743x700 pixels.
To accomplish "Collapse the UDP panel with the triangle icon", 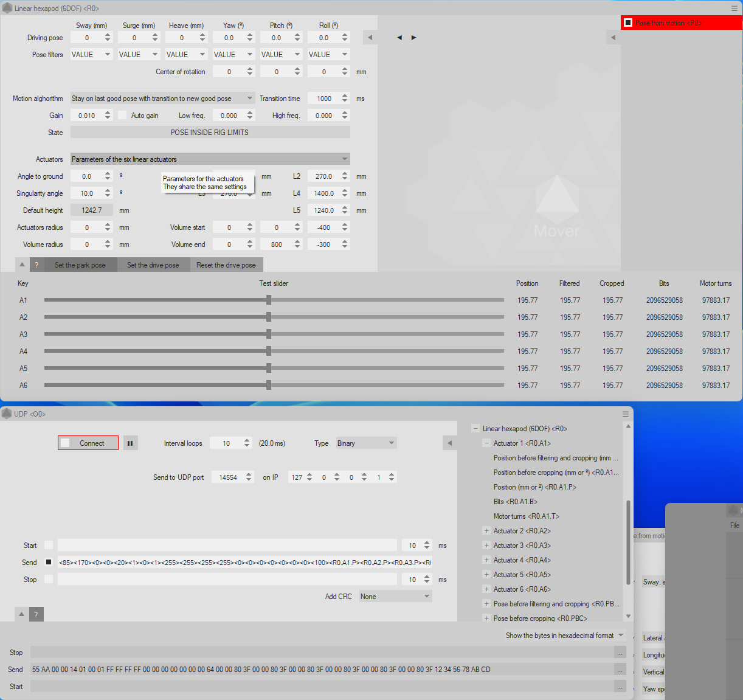I will [21, 614].
